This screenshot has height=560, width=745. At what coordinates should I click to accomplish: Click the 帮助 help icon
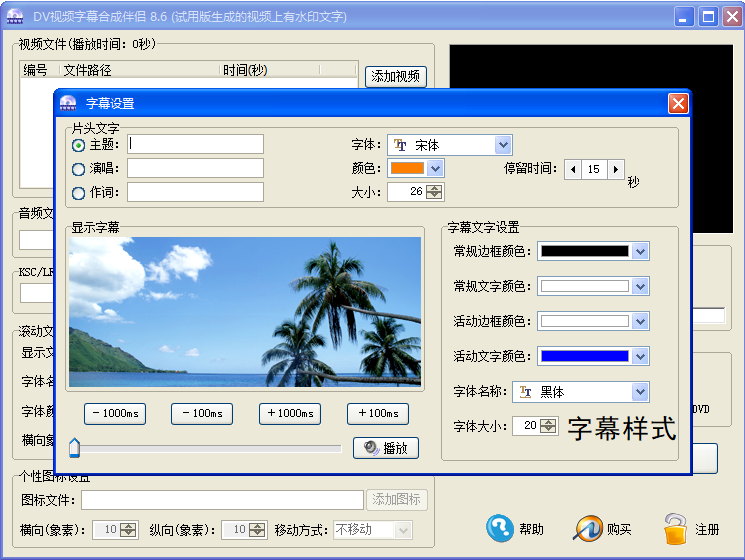pos(500,528)
